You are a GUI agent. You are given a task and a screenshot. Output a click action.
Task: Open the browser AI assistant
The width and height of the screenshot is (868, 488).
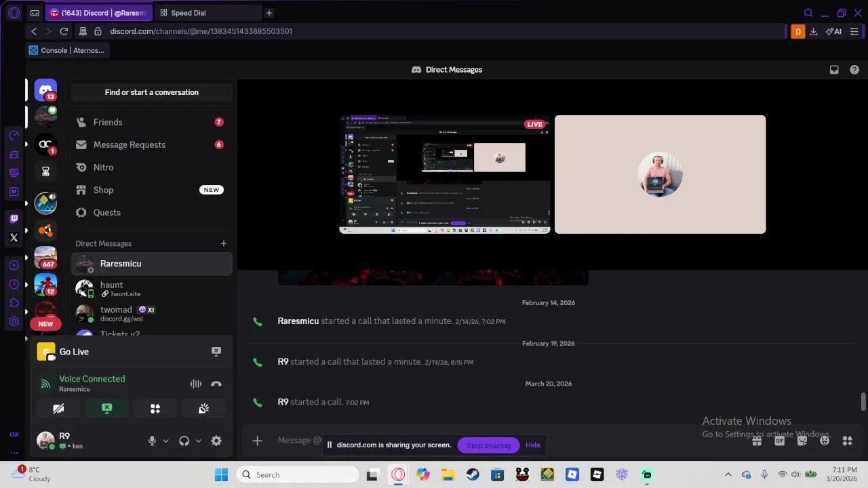point(833,31)
